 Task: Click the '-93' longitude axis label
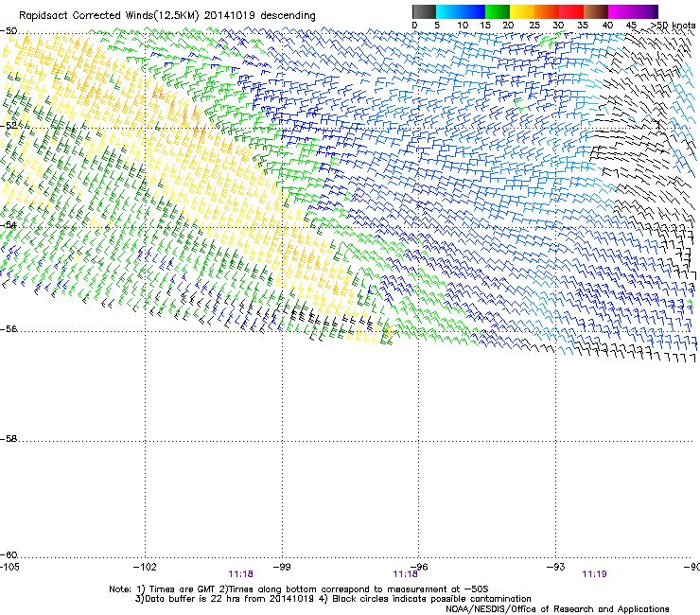[556, 567]
